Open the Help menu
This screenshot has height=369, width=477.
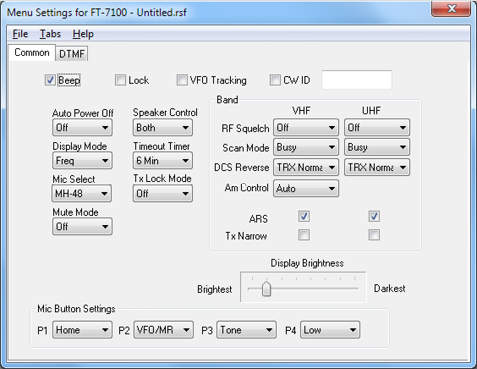tap(83, 34)
